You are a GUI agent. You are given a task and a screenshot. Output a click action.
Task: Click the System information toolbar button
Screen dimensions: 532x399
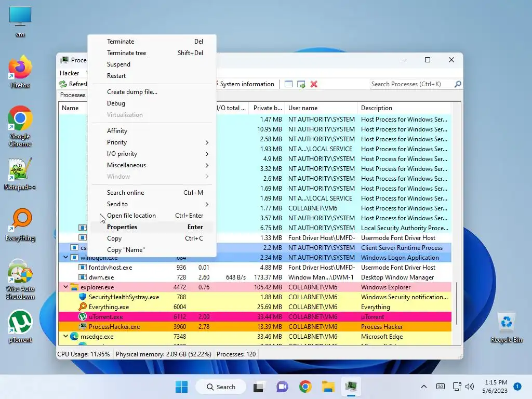247,84
